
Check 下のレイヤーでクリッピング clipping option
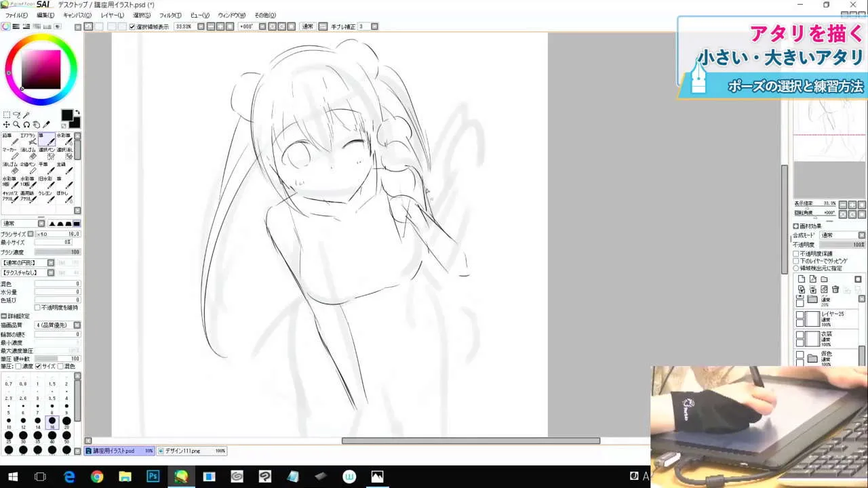pos(795,261)
